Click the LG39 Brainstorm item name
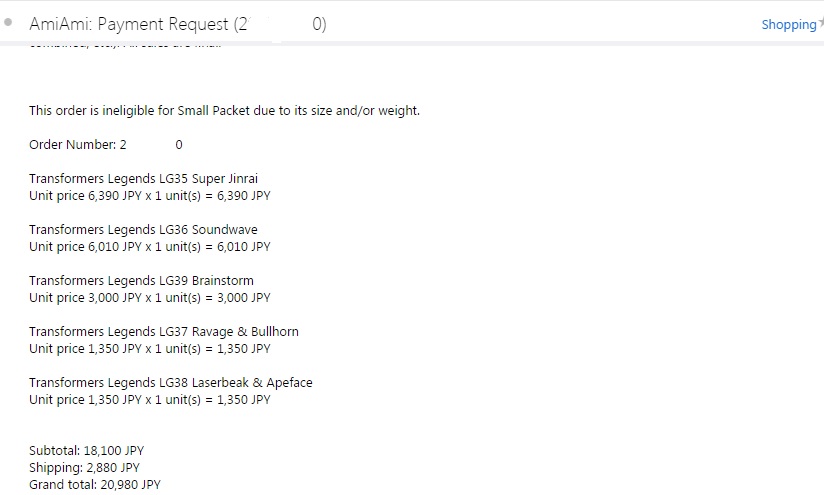This screenshot has width=824, height=495. tap(141, 281)
